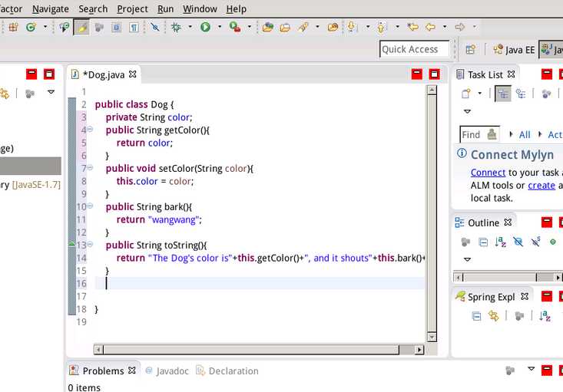The image size is (563, 392).
Task: Click the Back navigation arrow
Action: [x=430, y=27]
